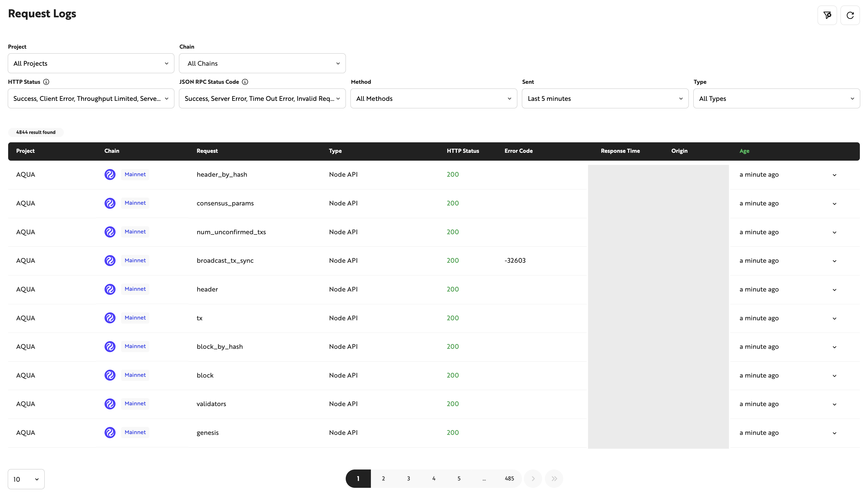The width and height of the screenshot is (868, 498).
Task: Click Mainnet tag in genesis row
Action: (135, 432)
